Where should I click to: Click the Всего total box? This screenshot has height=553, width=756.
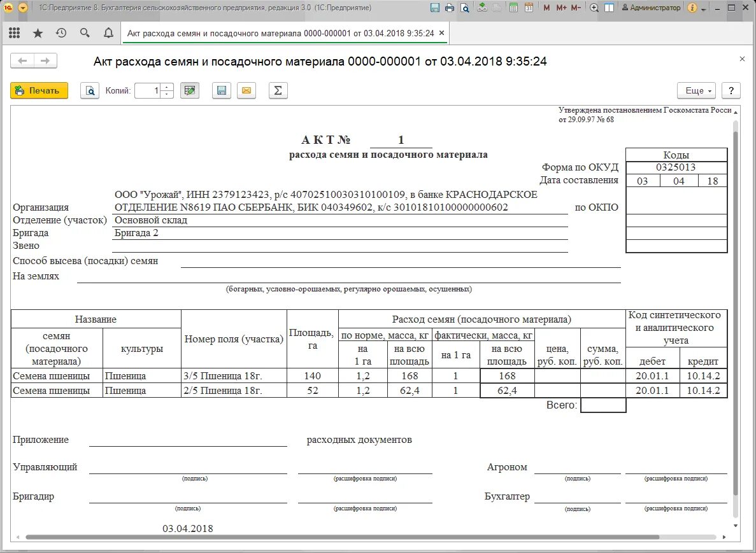point(603,405)
